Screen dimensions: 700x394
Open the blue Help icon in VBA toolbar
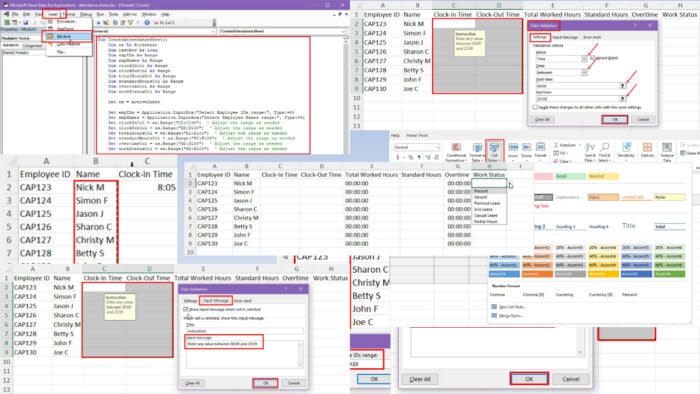(147, 22)
